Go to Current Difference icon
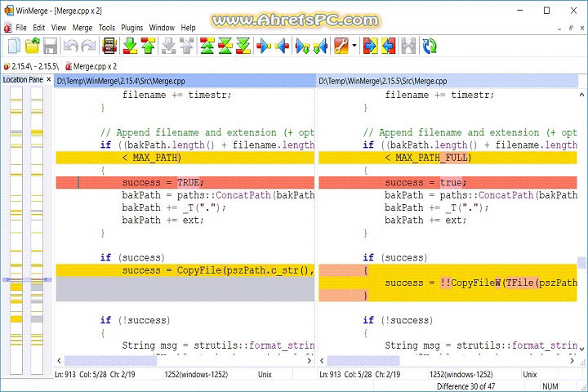Viewport: 588px width, 392px height. [225, 46]
